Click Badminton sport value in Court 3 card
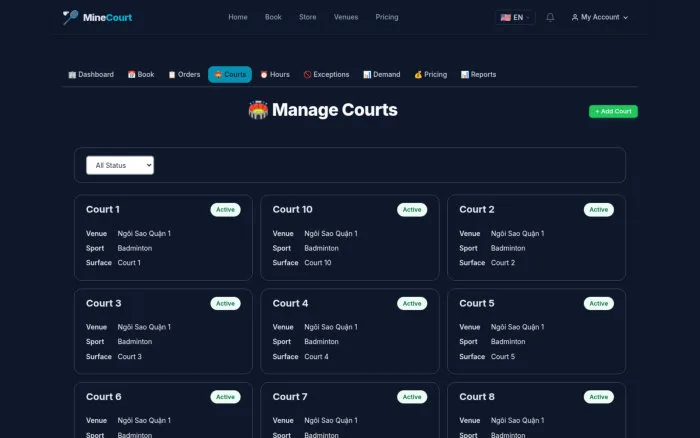This screenshot has width=700, height=438. click(x=135, y=342)
